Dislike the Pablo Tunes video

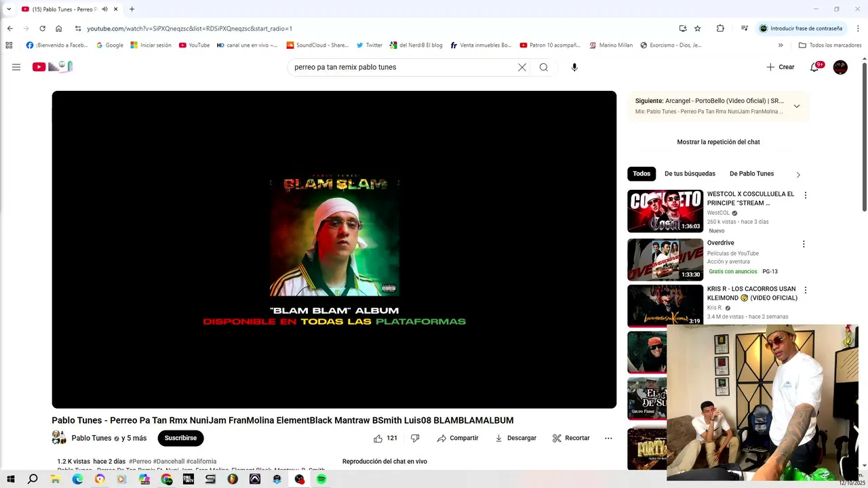(x=415, y=439)
